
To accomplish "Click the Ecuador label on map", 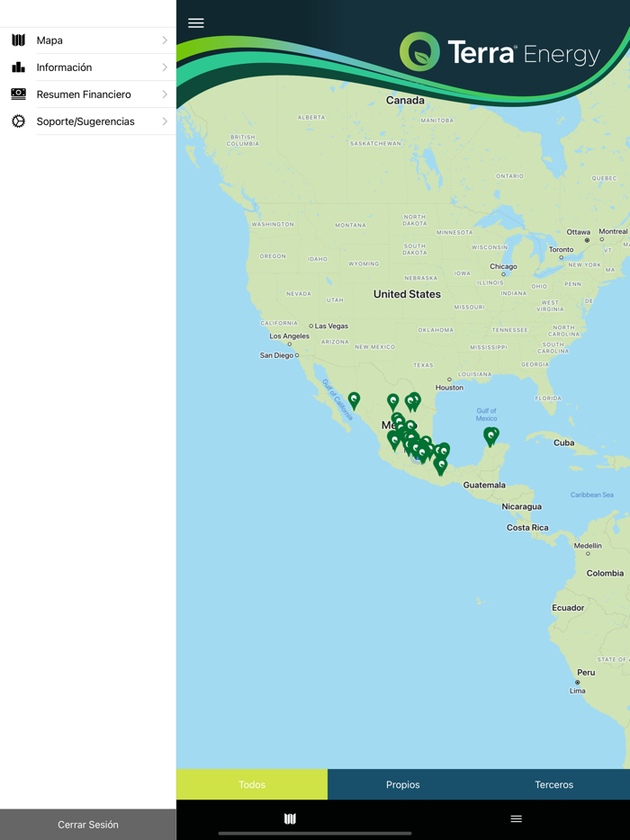I will [568, 607].
